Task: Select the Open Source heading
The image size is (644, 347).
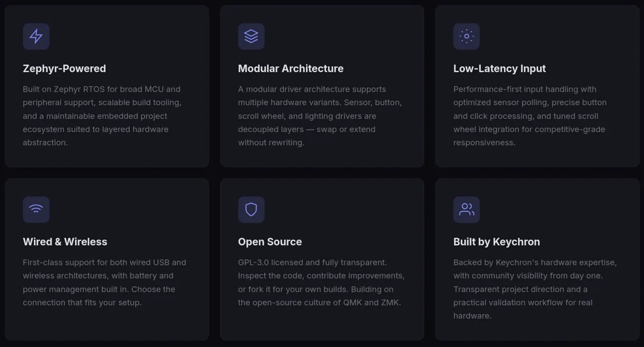Action: coord(270,242)
